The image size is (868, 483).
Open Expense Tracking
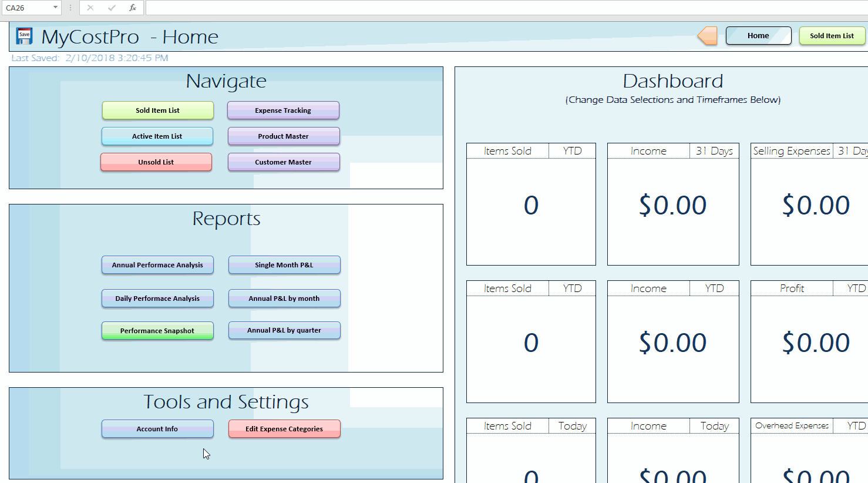[x=283, y=110]
